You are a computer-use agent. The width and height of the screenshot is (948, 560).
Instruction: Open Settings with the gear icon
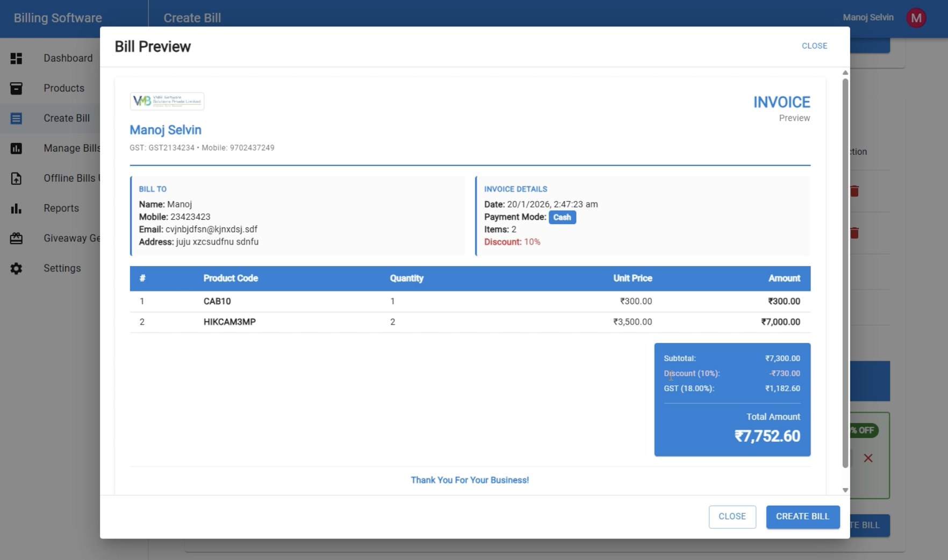coord(16,268)
